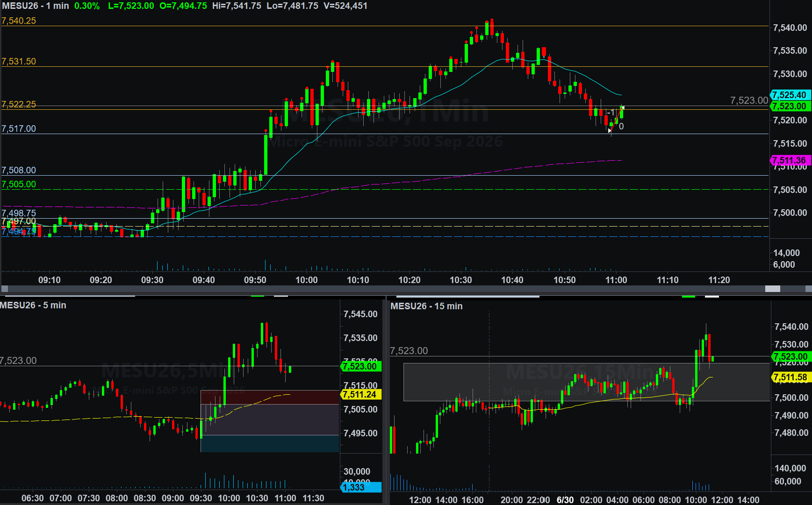This screenshot has height=505, width=812.
Task: Click the MESU26 - 1 min chart title
Action: tap(36, 6)
